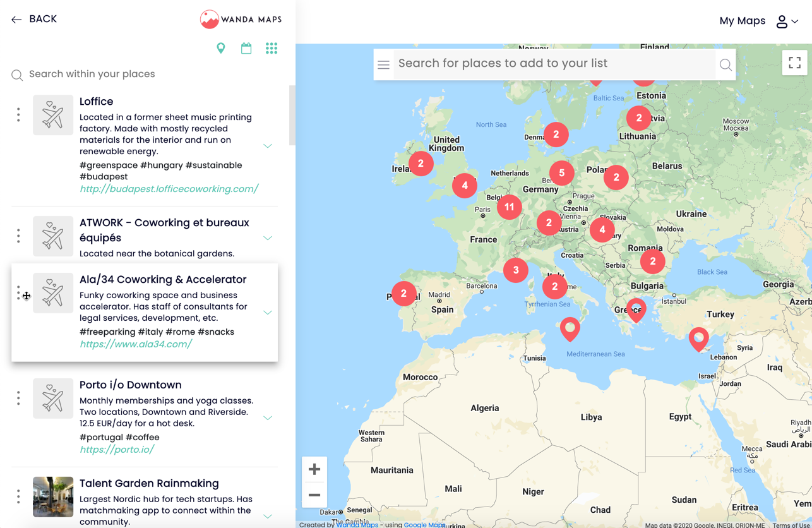Click the cluster marker 3 near Barcelona

516,270
